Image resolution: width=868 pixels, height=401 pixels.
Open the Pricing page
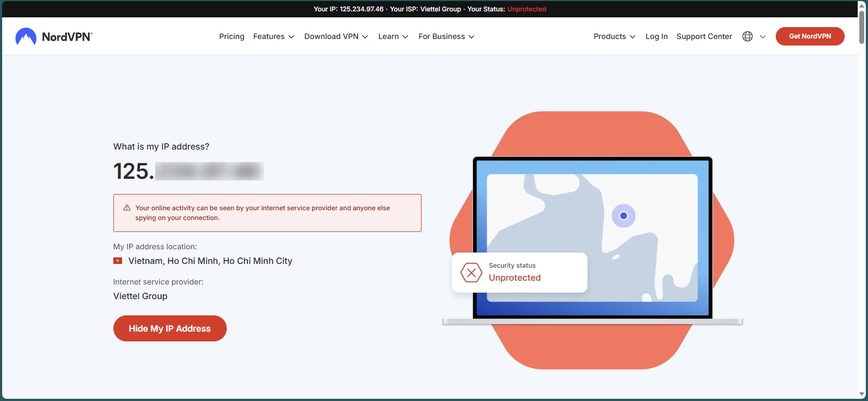tap(232, 36)
